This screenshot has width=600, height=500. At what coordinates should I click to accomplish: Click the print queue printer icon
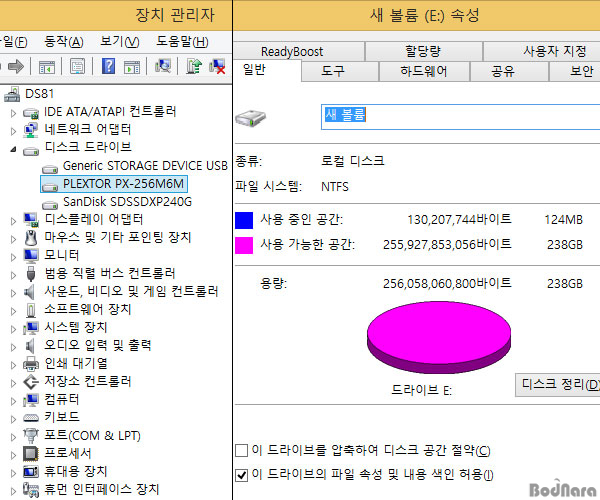31,364
